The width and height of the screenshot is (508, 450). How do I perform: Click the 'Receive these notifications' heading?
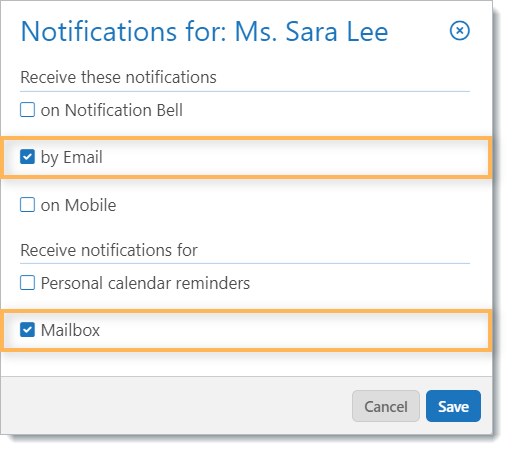118,77
